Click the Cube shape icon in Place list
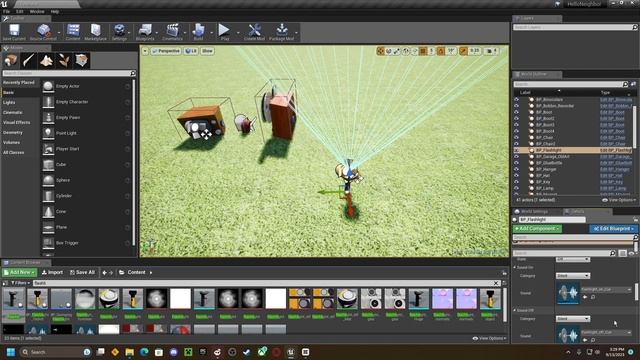640x360 pixels. [x=48, y=164]
